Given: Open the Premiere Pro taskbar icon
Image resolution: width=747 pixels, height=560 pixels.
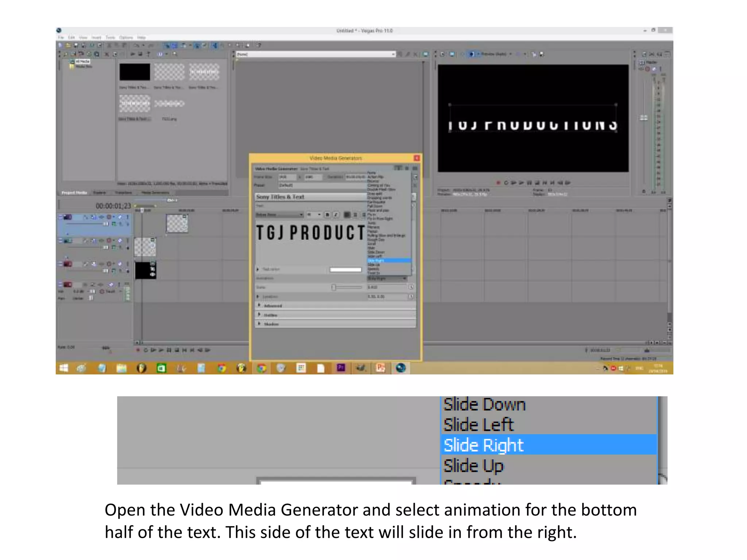Looking at the screenshot, I should pos(341,368).
